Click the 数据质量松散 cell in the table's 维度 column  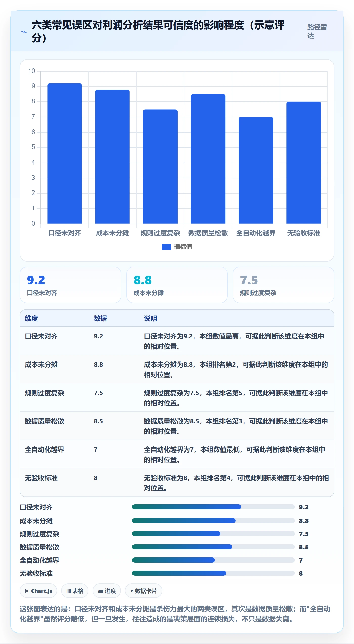coord(45,421)
